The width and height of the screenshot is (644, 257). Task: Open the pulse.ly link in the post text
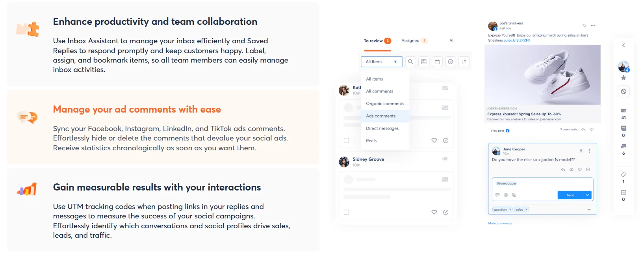(x=517, y=41)
